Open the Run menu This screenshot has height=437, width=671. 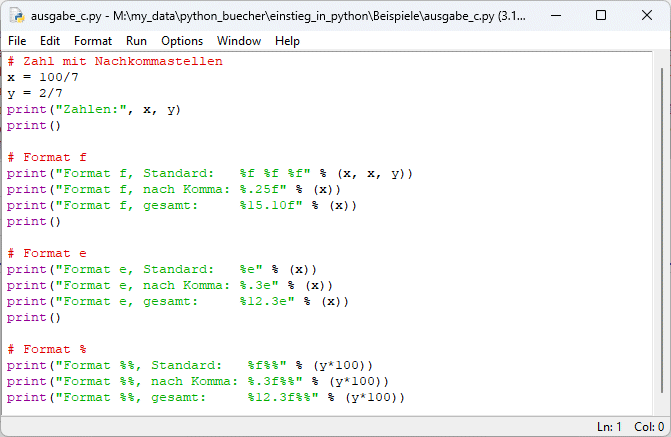coord(136,41)
